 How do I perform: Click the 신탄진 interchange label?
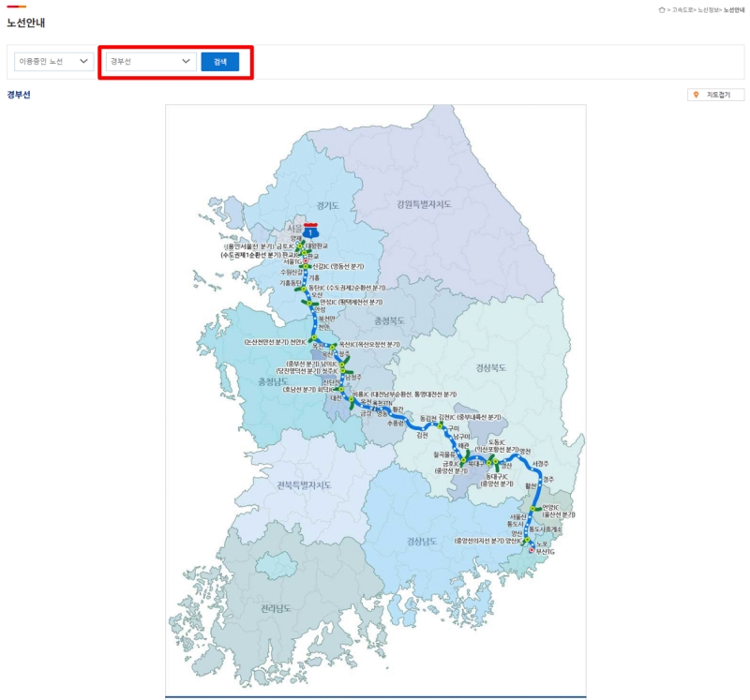click(x=331, y=382)
